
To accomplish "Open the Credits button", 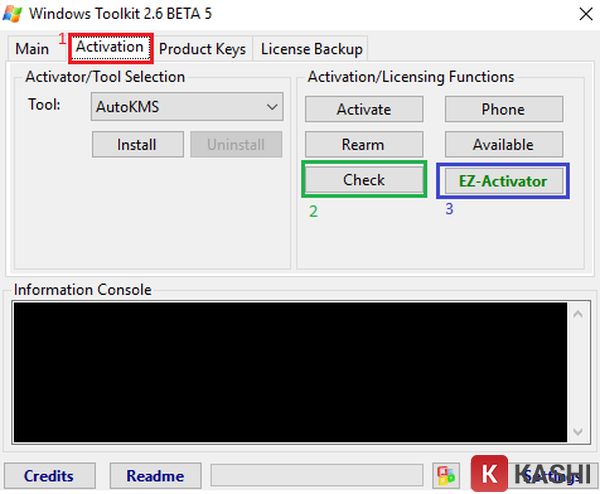I will click(x=49, y=476).
